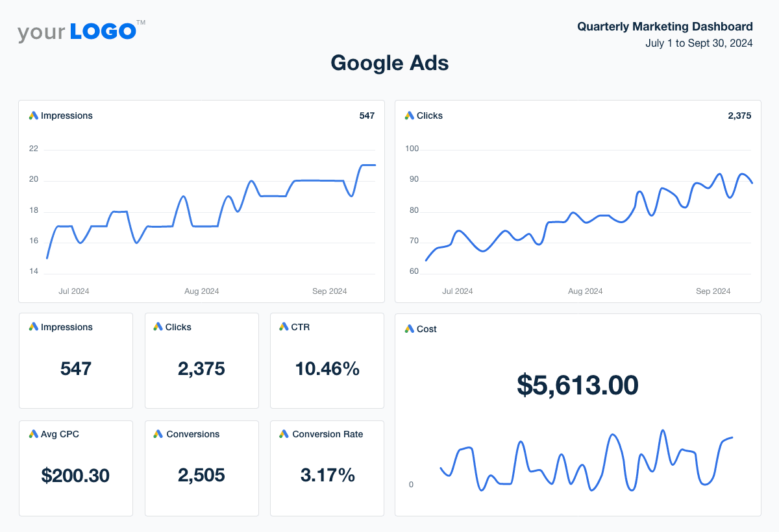Click the Aug 2024 label on Impressions chart
This screenshot has height=532, width=779.
tap(201, 291)
